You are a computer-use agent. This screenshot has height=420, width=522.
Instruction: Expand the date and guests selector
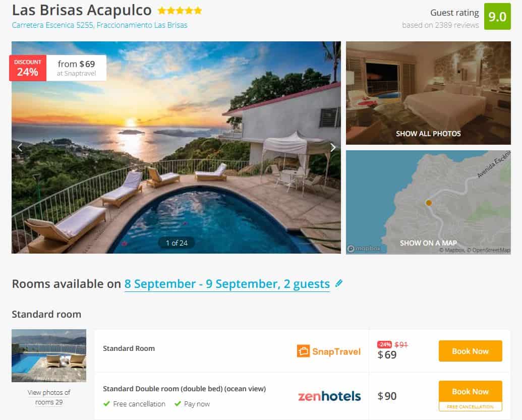[x=227, y=283]
